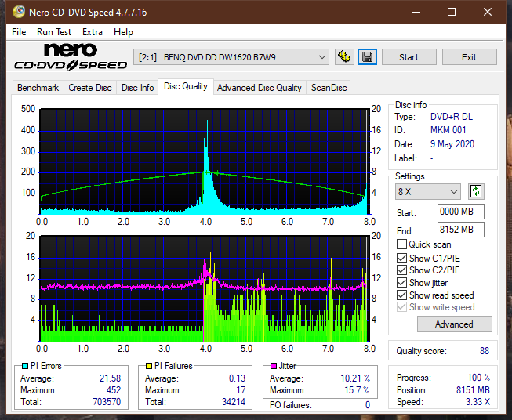The width and height of the screenshot is (512, 420).
Task: Switch to the Benchmark tab
Action: [38, 88]
